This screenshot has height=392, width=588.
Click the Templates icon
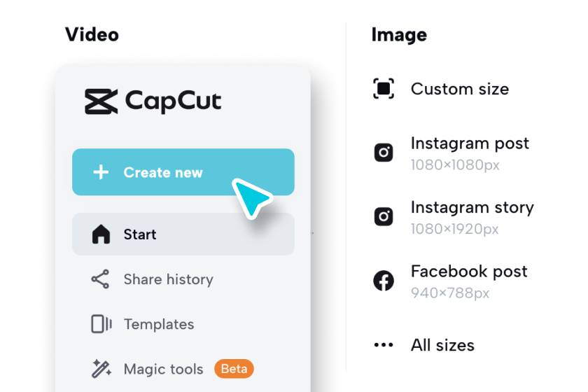[x=101, y=324]
